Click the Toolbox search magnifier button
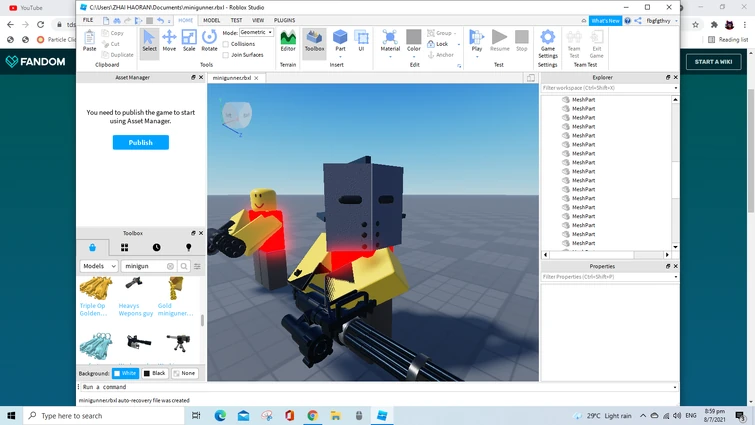 184,266
